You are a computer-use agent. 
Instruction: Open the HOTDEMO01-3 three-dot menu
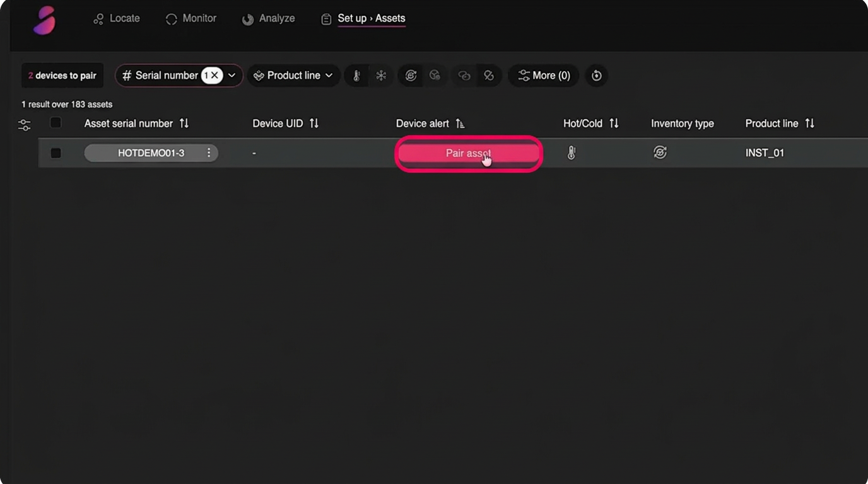coord(209,153)
